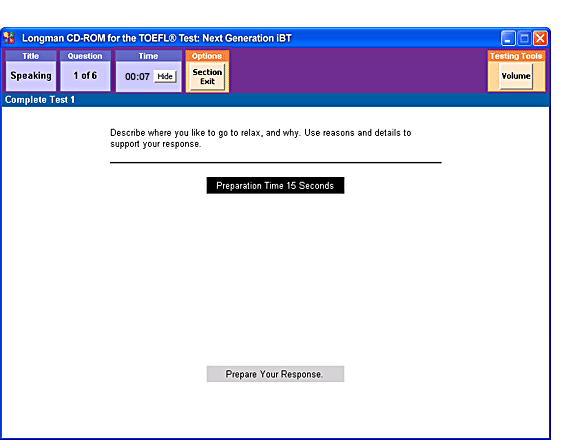Click the Question header label
578x440 pixels.
click(85, 56)
